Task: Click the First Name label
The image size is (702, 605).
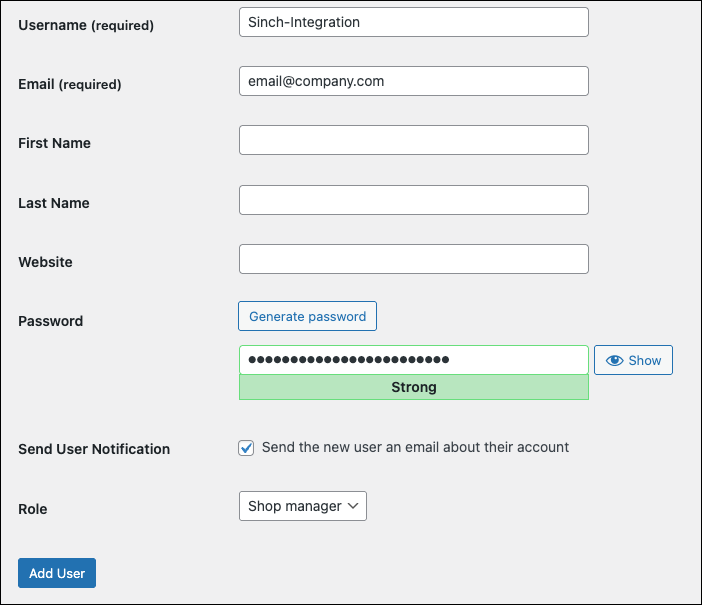Action: (55, 143)
